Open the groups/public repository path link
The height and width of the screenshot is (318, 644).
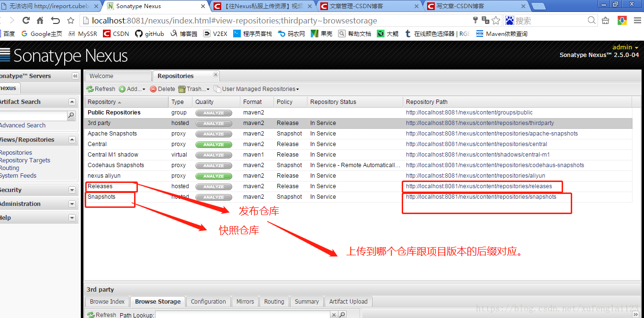469,113
